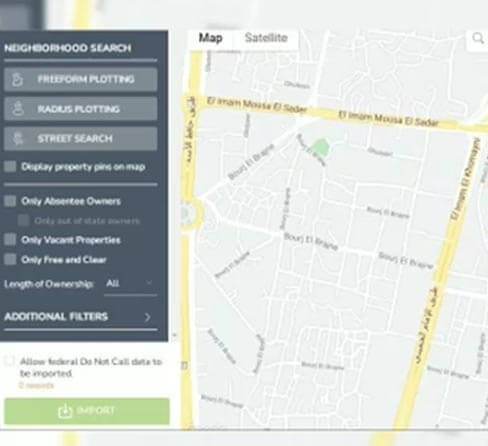
Task: Choose the Street Search button
Action: point(81,138)
